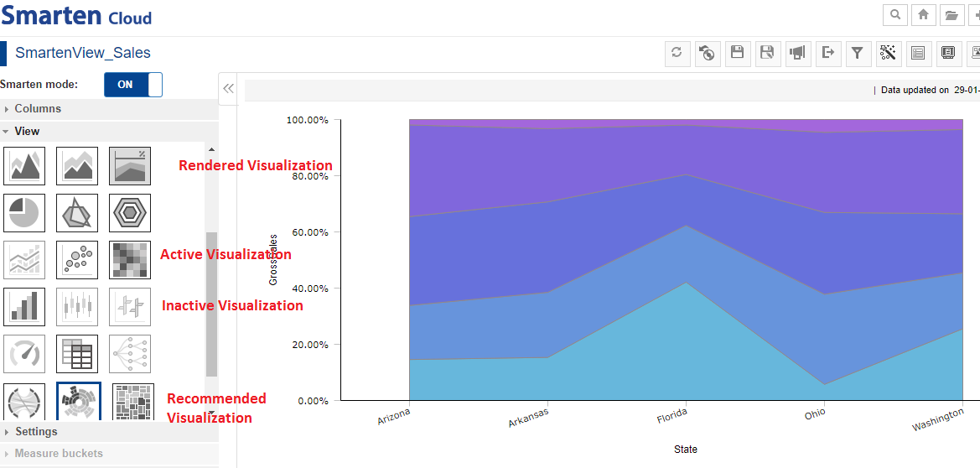Click the Smarten Cloud logo
Screen dimensions: 980x468
pos(75,15)
